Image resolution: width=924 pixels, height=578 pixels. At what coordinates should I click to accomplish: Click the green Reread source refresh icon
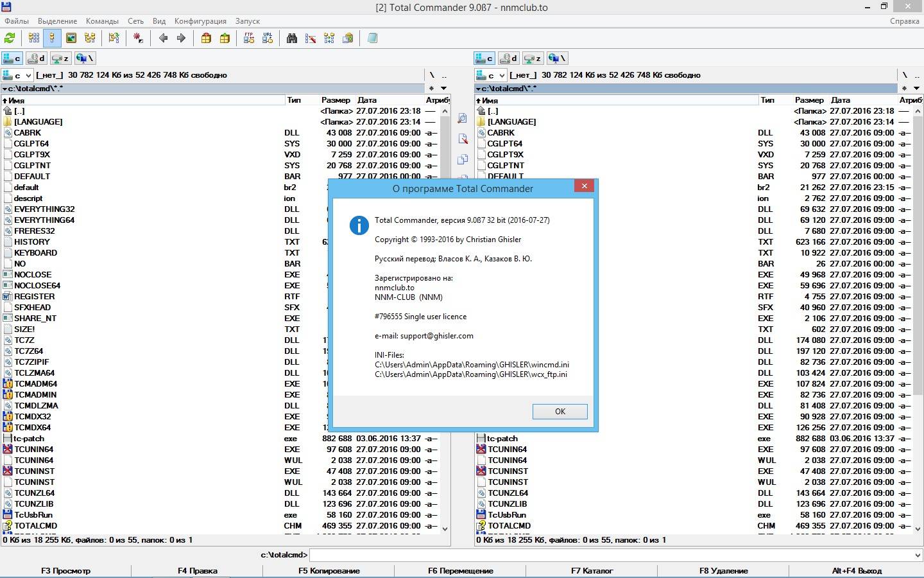(10, 39)
